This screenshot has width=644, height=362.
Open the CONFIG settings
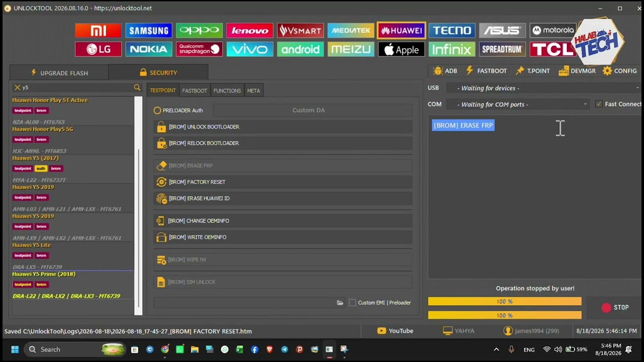tap(620, 71)
